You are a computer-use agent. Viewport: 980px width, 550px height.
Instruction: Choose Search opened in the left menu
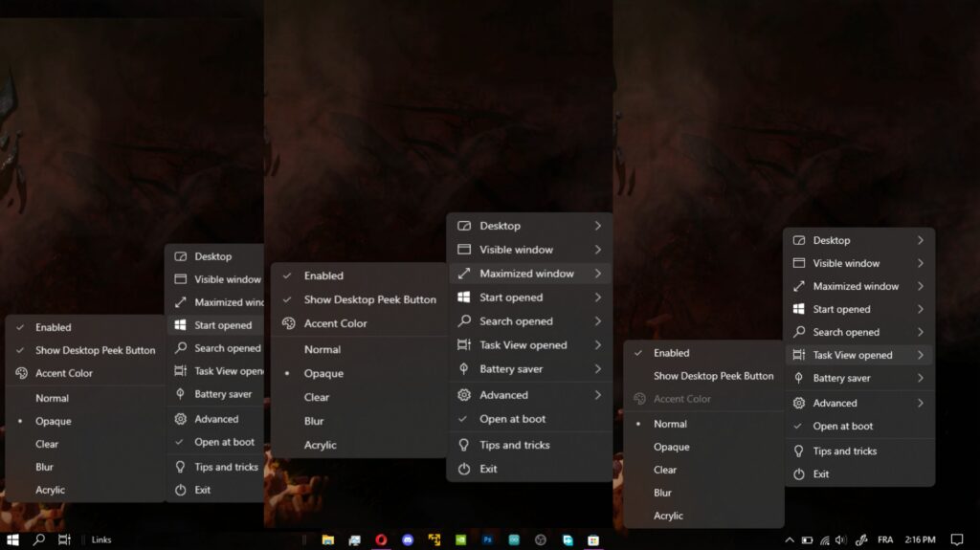pyautogui.click(x=215, y=348)
